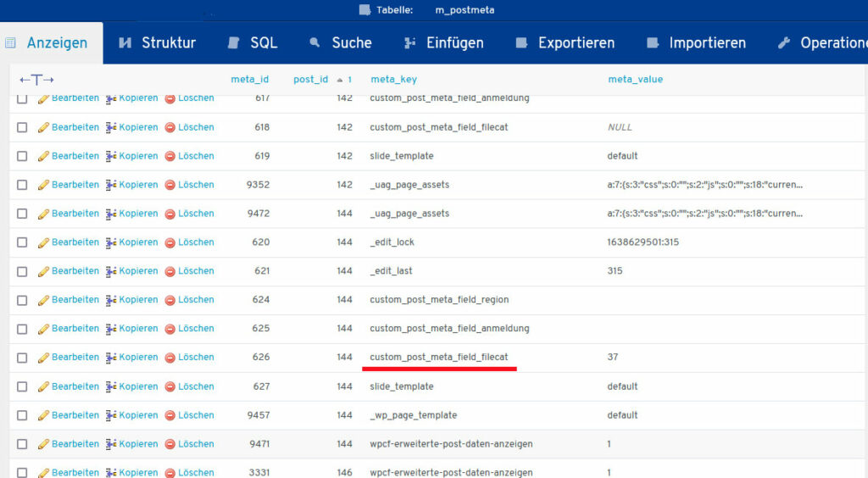The width and height of the screenshot is (868, 478).
Task: Click _wp_page_template meta_key cell
Action: [414, 415]
